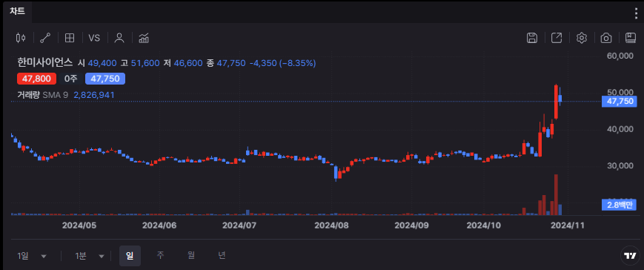Open the three-dot more options menu
The image size is (644, 270).
coord(636,13)
